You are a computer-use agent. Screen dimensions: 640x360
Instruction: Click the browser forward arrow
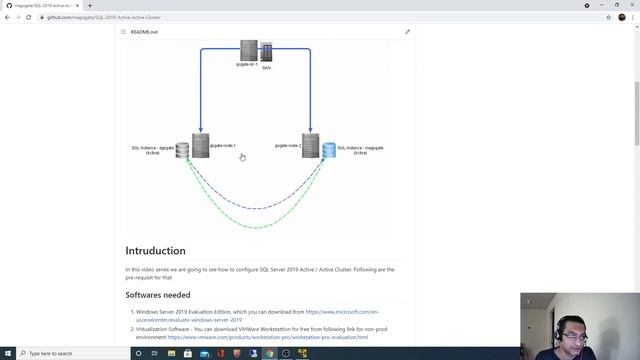point(18,18)
